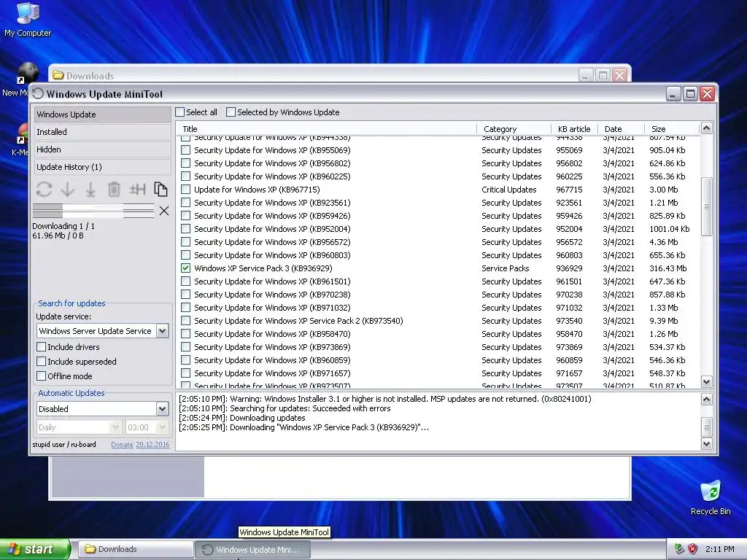747x560 pixels.
Task: Open the Update service dropdown
Action: click(162, 331)
